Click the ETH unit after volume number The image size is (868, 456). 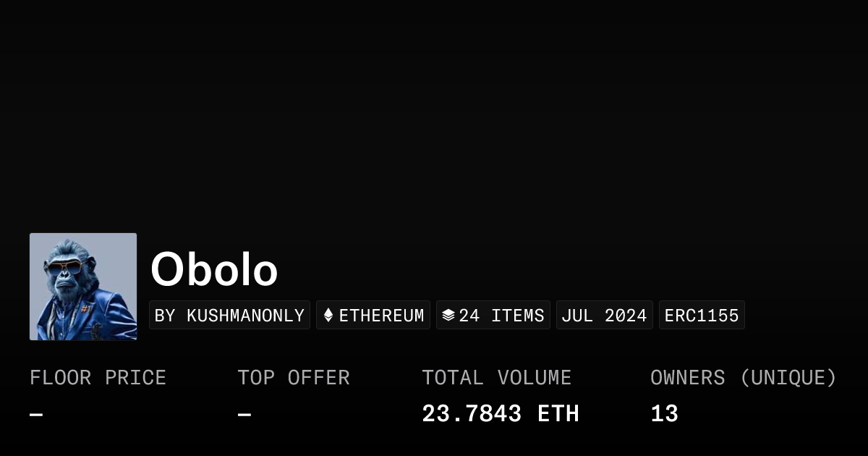558,414
